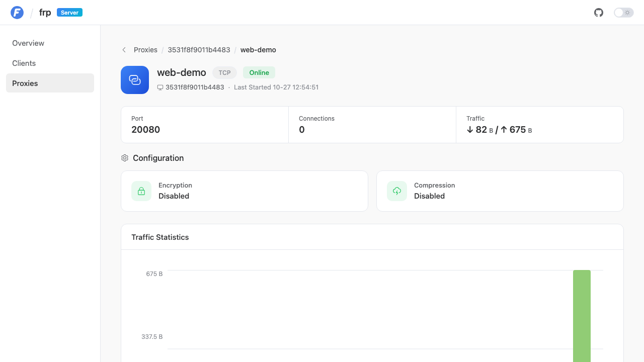Viewport: 644px width, 362px height.
Task: Click the web-demo breadcrumb text
Action: 258,50
